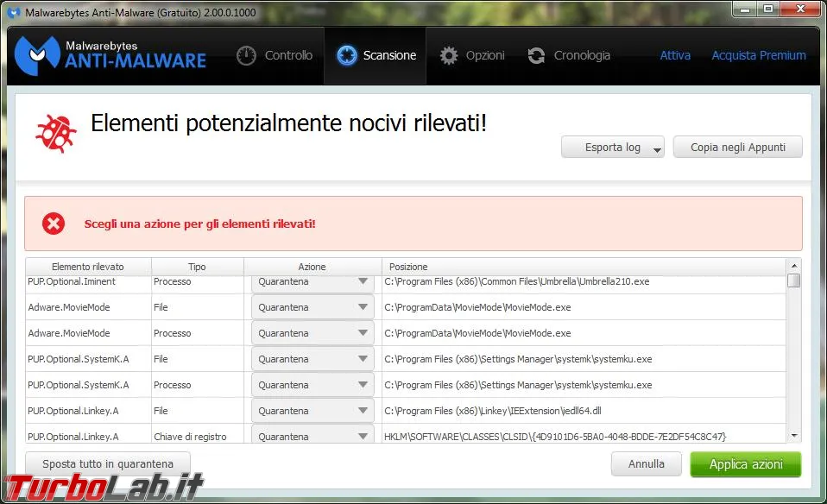Click the Controllo dashboard gauge icon
Image resolution: width=827 pixels, height=504 pixels.
[246, 55]
